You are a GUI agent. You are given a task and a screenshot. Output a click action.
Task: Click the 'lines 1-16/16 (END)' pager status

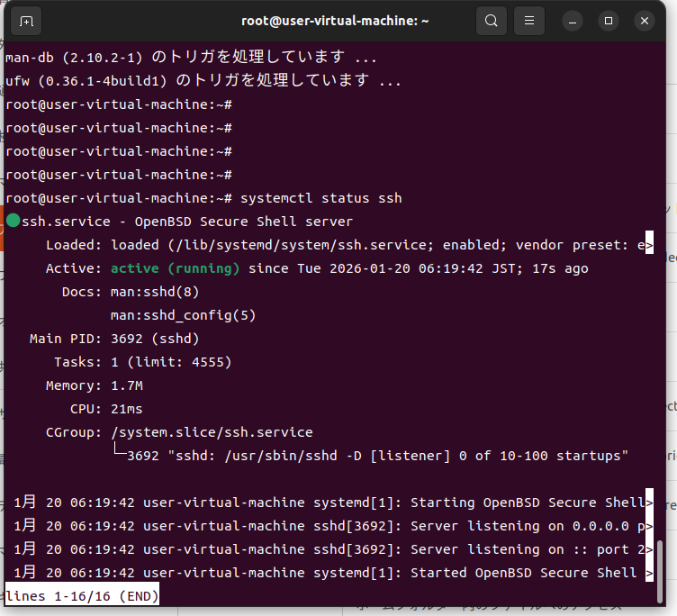coord(82,595)
